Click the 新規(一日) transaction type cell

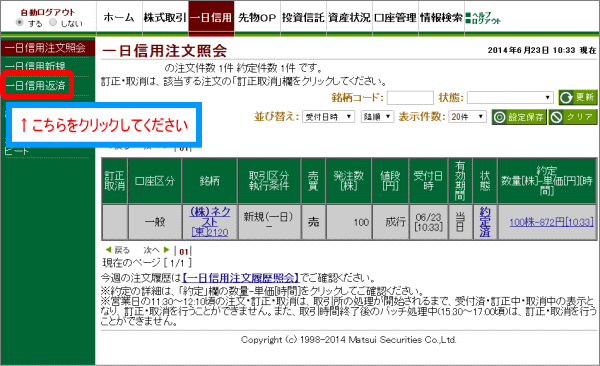click(269, 222)
